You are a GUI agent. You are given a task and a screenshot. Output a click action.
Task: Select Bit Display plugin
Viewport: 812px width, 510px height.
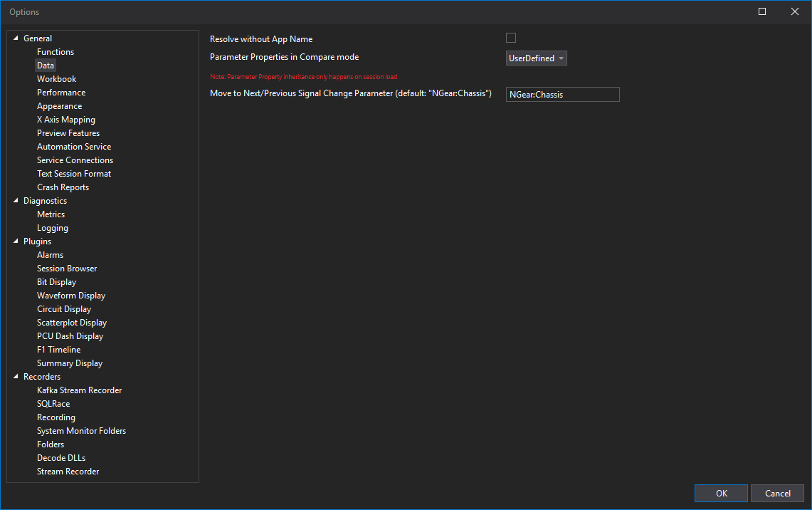point(56,282)
